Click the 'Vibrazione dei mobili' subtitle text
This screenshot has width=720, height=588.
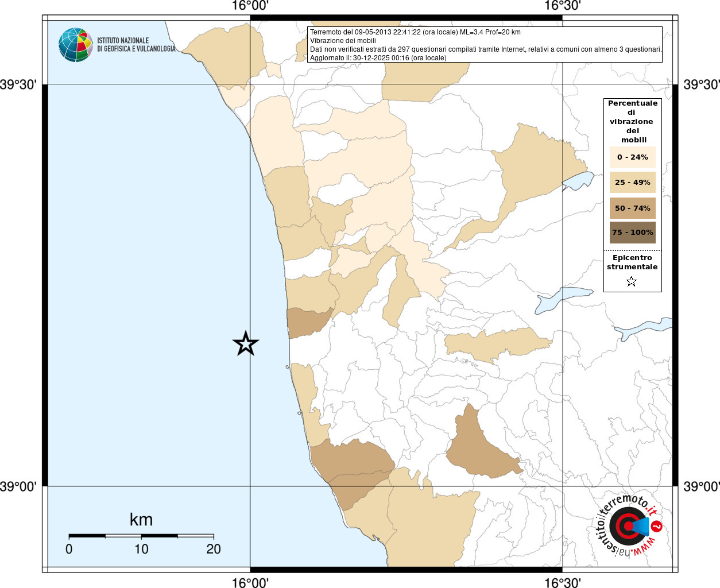coord(343,41)
